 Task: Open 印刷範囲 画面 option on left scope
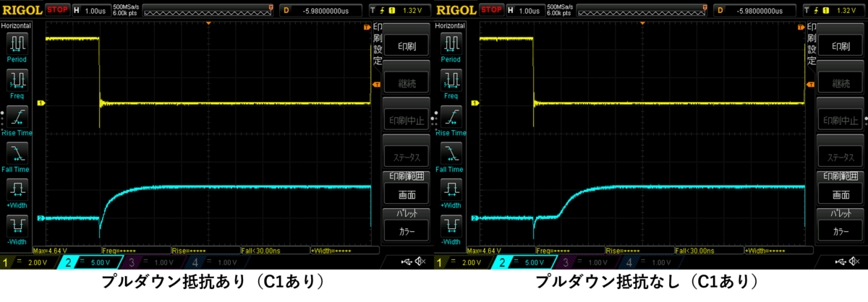[x=406, y=188]
